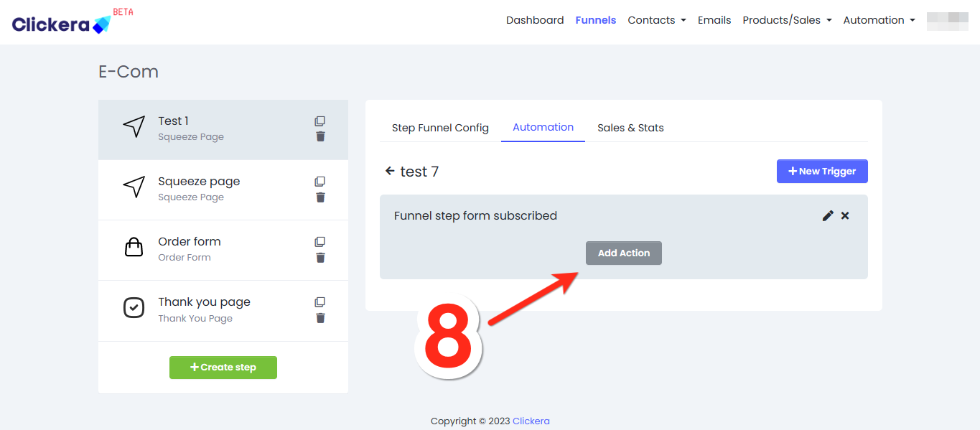Image resolution: width=980 pixels, height=430 pixels.
Task: Select the Order form funnel step
Action: tap(223, 250)
